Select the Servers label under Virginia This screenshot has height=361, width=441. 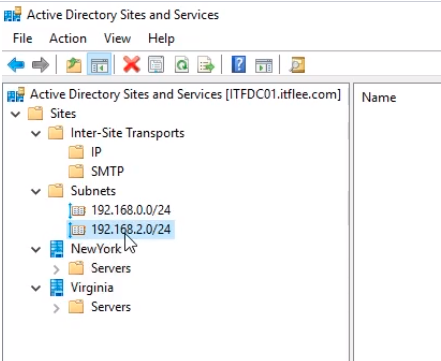click(x=111, y=307)
